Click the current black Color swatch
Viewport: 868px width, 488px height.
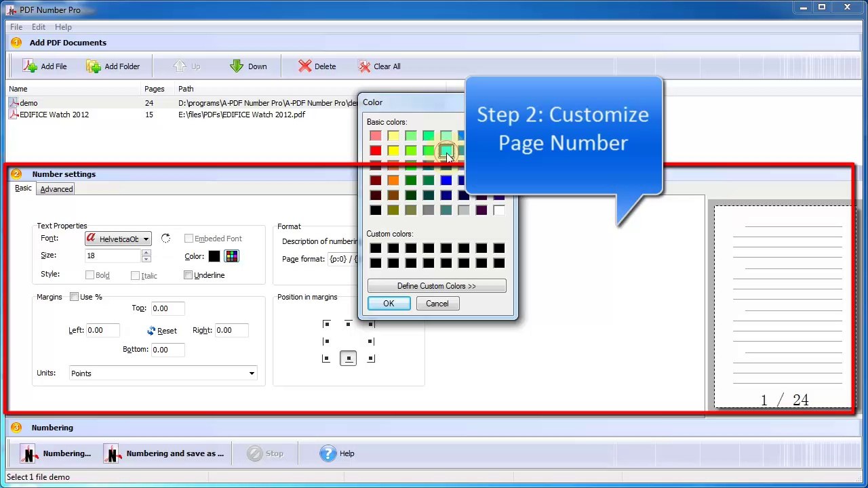click(214, 256)
